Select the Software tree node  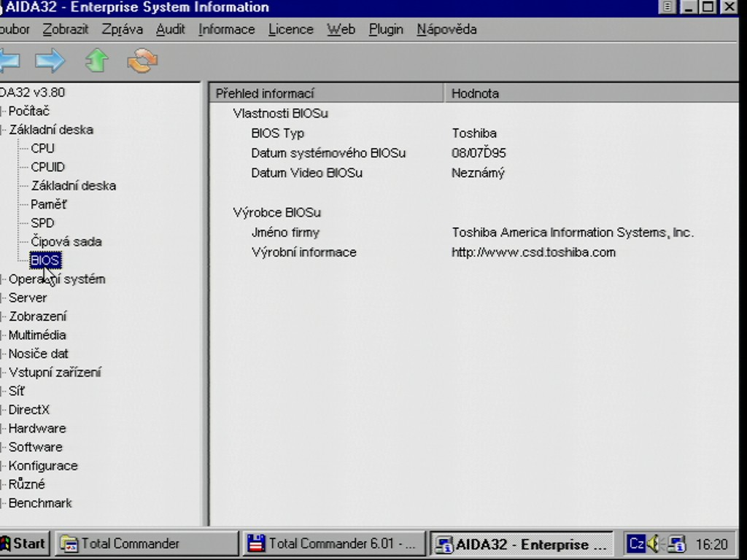[35, 447]
